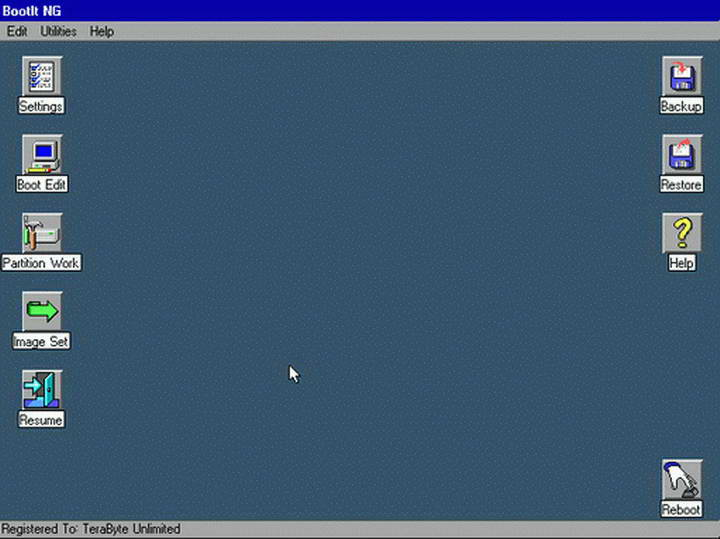Open the Utilities menu
The image size is (720, 539).
pos(58,31)
